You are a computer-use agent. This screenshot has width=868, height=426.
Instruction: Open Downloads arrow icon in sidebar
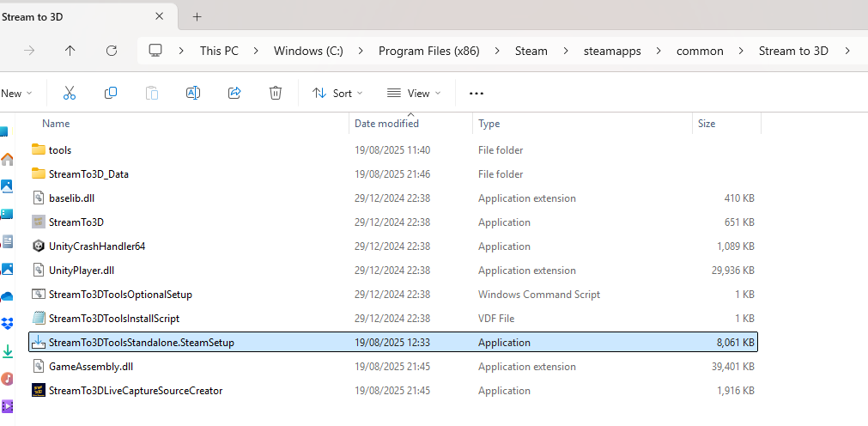point(7,351)
